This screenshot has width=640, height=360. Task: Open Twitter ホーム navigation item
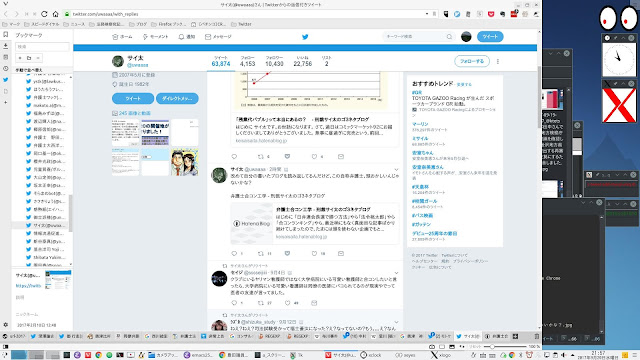tap(122, 37)
